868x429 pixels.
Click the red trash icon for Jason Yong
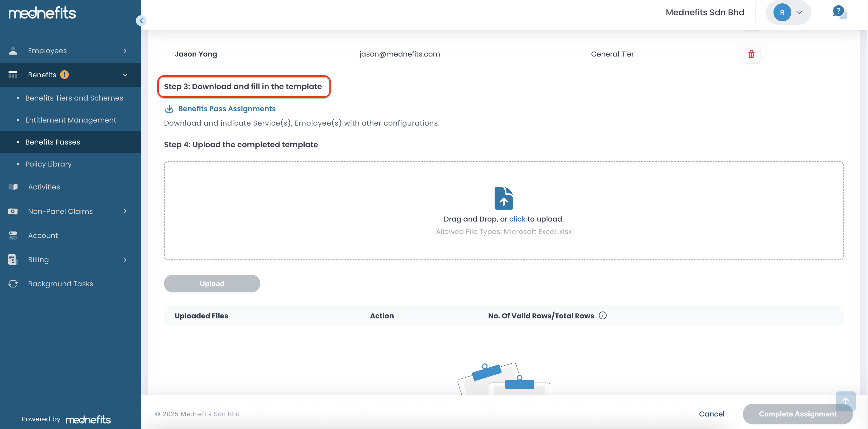coord(751,54)
